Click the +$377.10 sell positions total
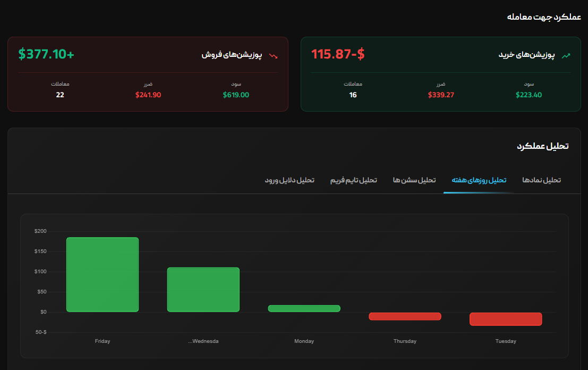 pyautogui.click(x=46, y=54)
